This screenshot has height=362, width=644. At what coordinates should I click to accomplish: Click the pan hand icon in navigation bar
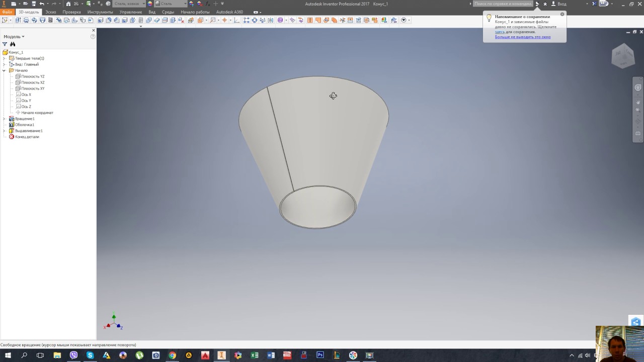[x=638, y=102]
